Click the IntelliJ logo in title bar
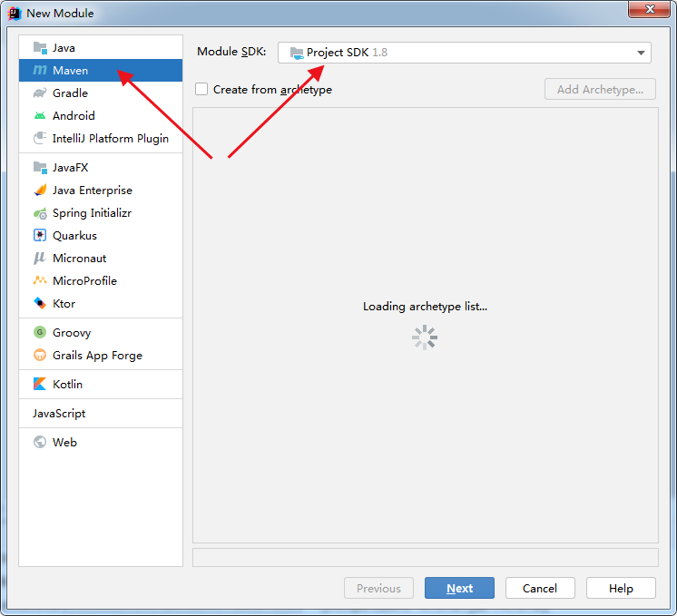The image size is (677, 616). tap(15, 14)
